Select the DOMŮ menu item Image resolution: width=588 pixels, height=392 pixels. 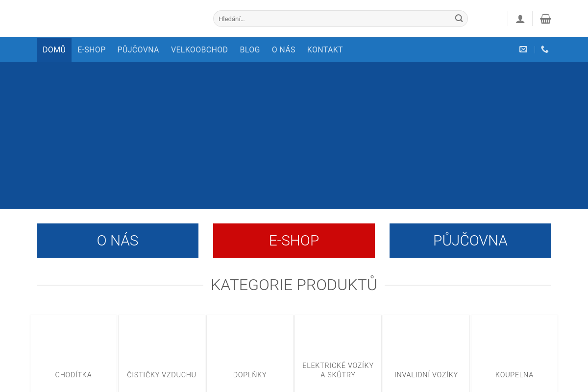54,49
